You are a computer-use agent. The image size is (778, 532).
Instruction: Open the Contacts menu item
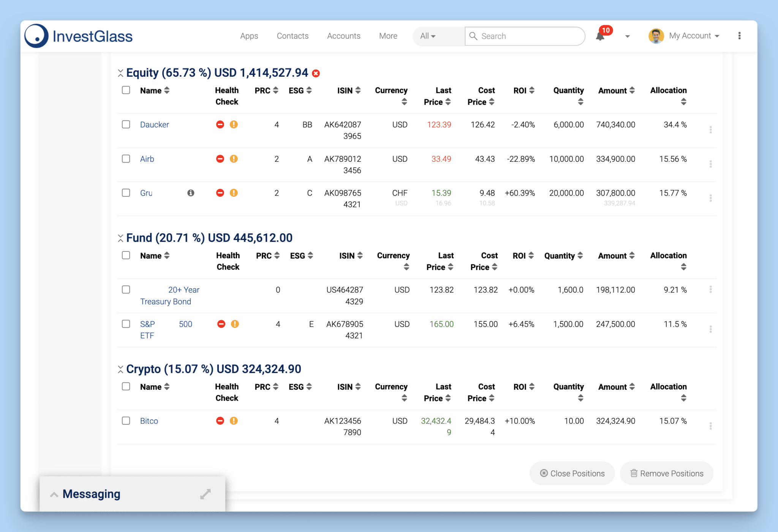coord(292,36)
